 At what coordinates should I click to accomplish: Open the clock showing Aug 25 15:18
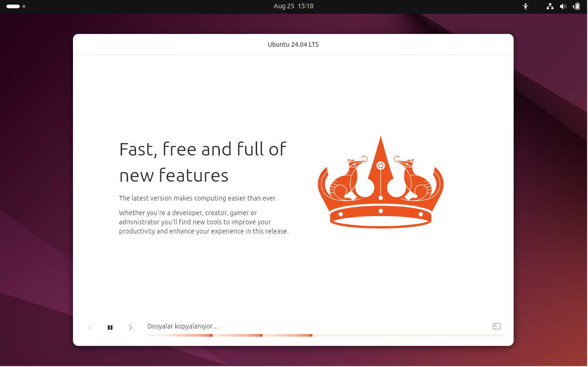pos(293,6)
